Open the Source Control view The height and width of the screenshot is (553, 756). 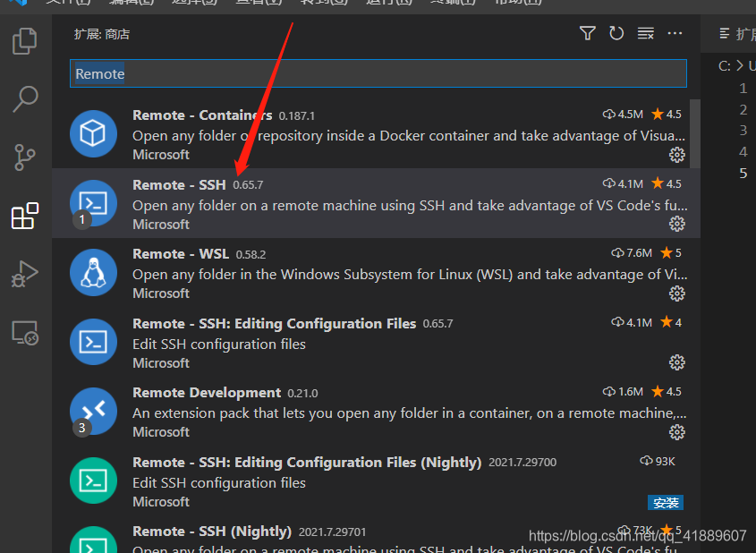(x=24, y=157)
